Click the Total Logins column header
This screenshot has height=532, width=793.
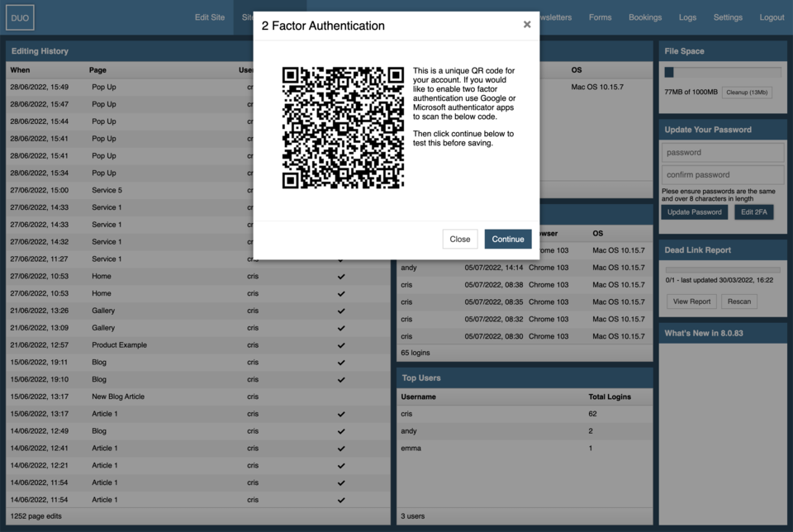(x=610, y=397)
